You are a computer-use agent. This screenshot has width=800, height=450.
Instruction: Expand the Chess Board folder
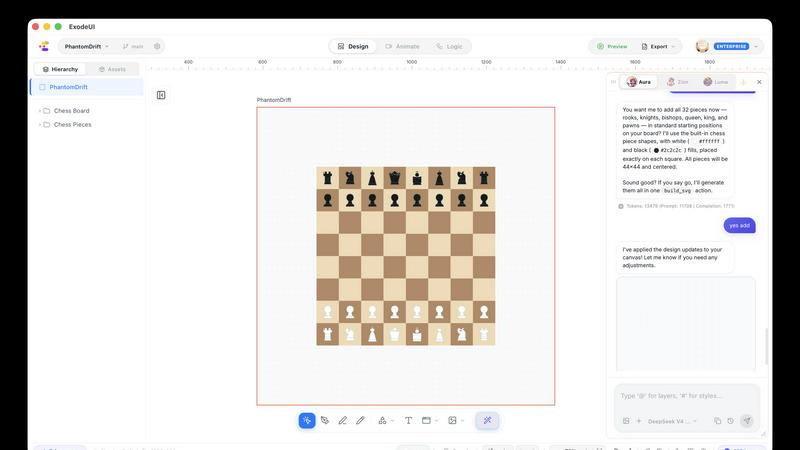(x=40, y=111)
